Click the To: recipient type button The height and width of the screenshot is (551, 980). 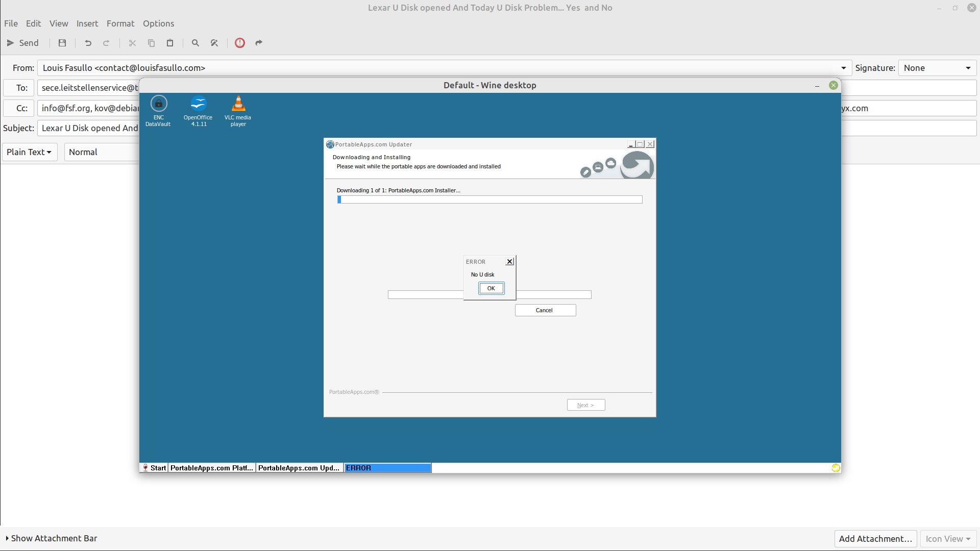point(18,88)
